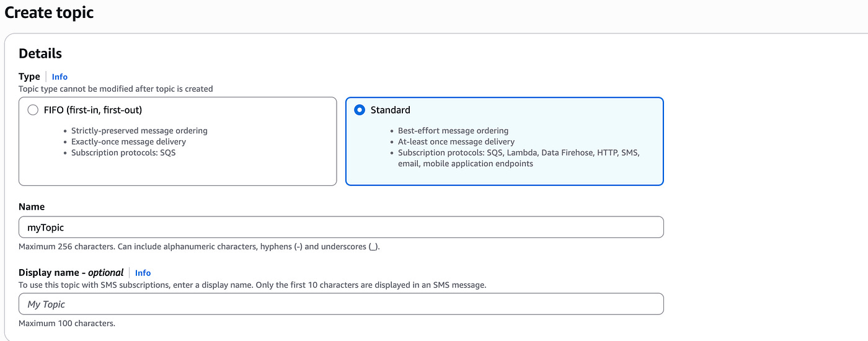Select the FIFO (first-in, first-out) radio button
The image size is (868, 341).
tap(33, 110)
